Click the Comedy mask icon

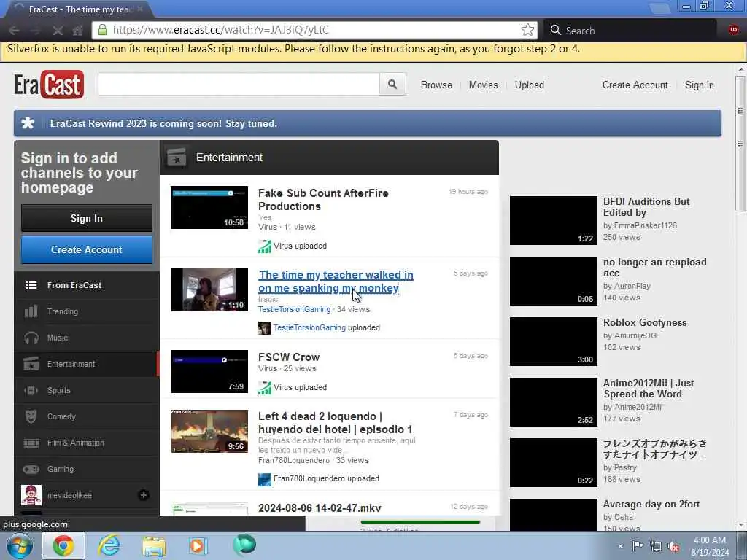pos(31,416)
